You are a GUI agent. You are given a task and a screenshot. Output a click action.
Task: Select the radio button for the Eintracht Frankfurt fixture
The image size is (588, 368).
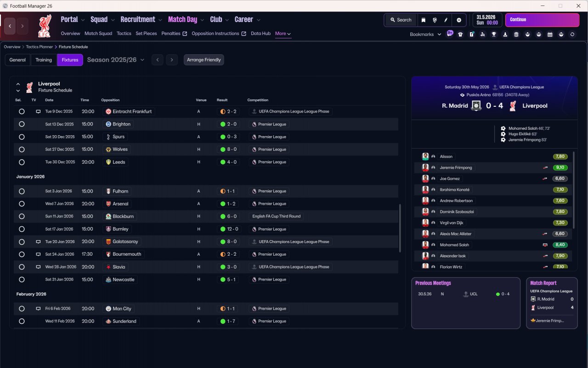point(22,111)
